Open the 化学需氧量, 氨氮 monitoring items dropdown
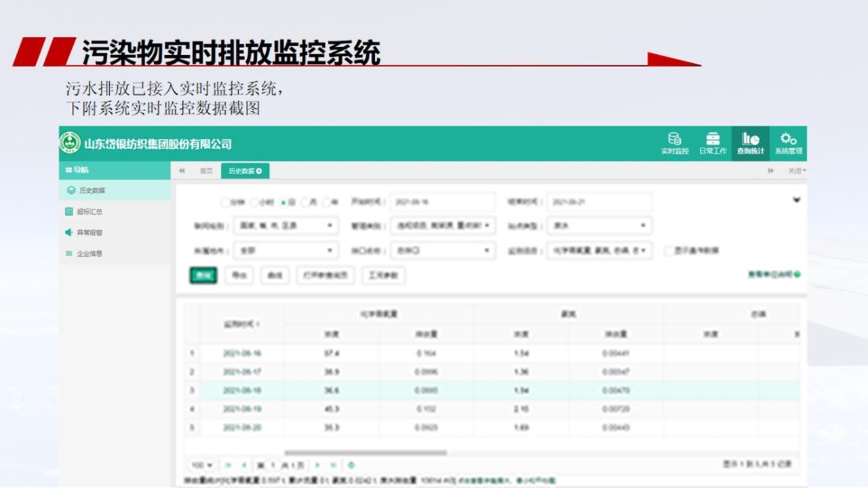The width and height of the screenshot is (868, 488). pos(599,251)
